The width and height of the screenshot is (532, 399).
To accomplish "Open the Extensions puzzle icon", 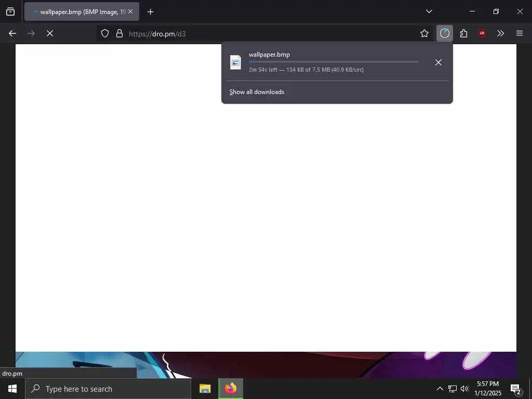I will [x=463, y=33].
